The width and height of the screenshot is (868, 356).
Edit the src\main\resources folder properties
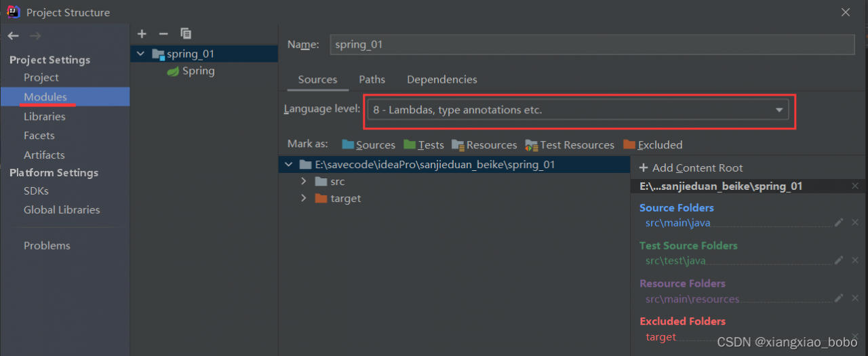(839, 298)
